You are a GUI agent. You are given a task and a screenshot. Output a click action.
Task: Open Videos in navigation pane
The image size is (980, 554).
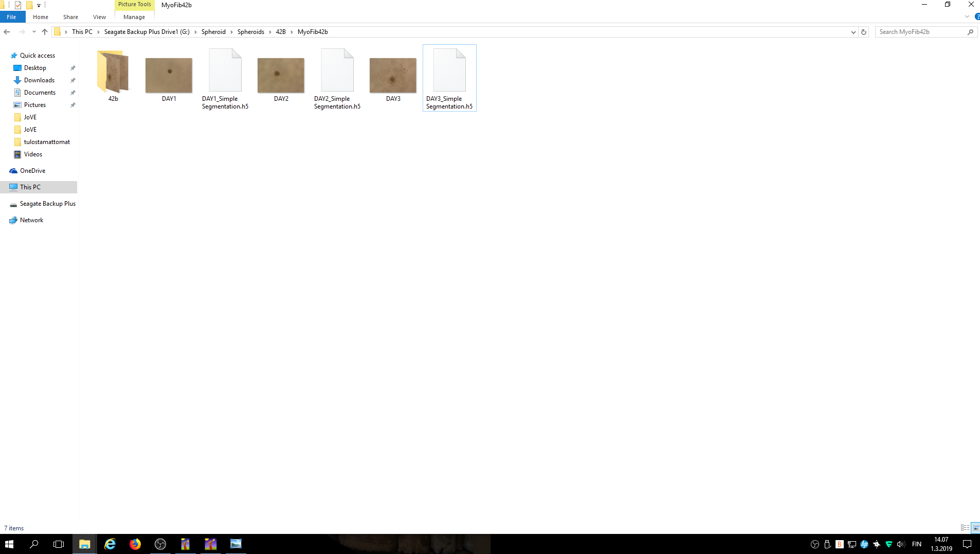pos(33,154)
